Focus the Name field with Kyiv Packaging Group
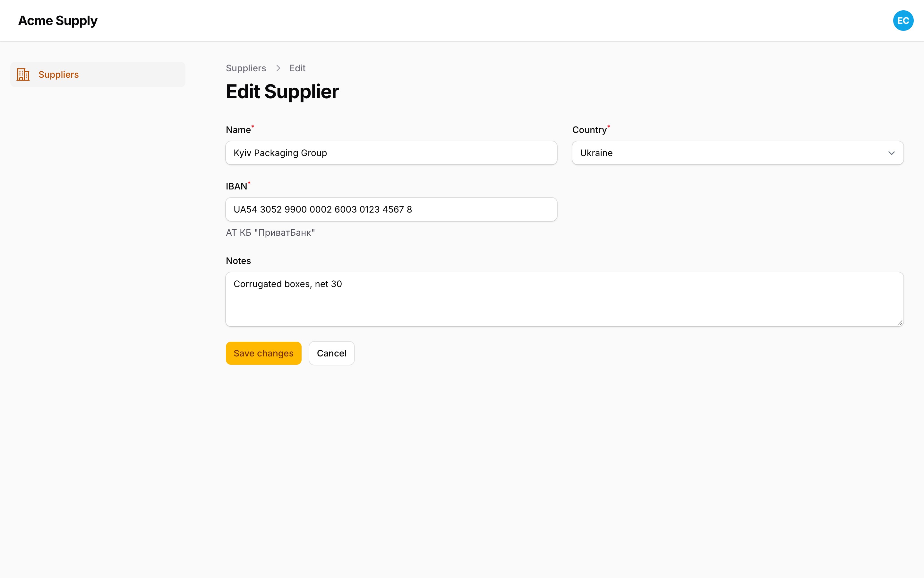This screenshot has width=924, height=578. (x=391, y=153)
